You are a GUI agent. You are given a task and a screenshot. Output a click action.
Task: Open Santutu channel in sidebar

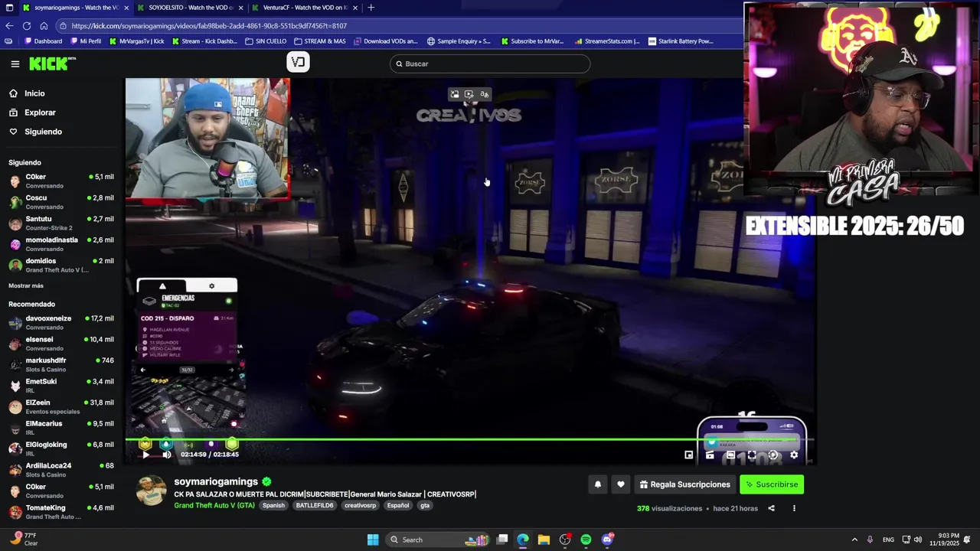pyautogui.click(x=61, y=223)
